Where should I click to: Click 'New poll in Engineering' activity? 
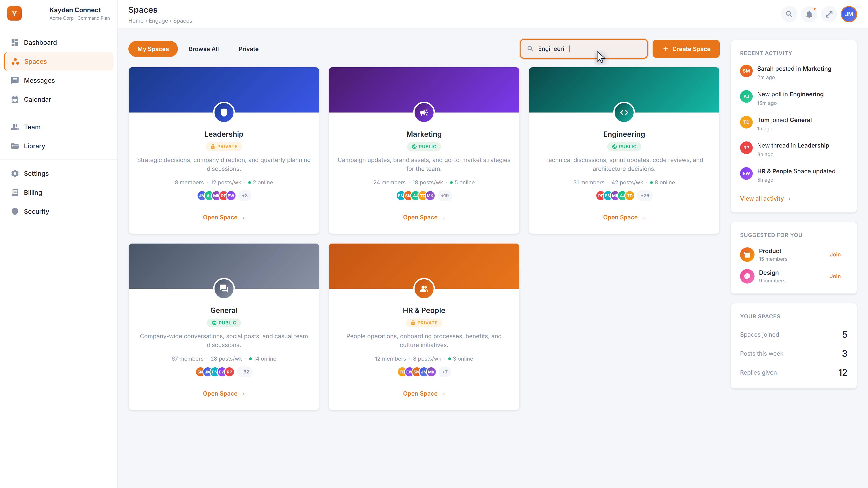click(794, 98)
